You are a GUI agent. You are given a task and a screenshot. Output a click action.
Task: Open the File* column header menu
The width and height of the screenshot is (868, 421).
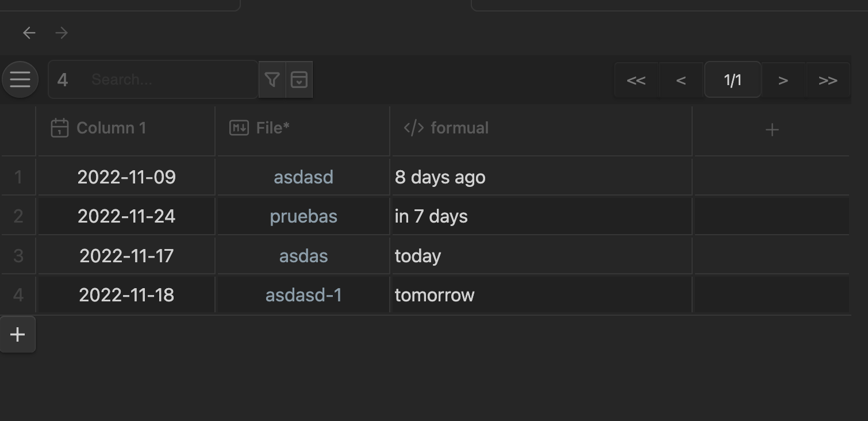click(273, 128)
